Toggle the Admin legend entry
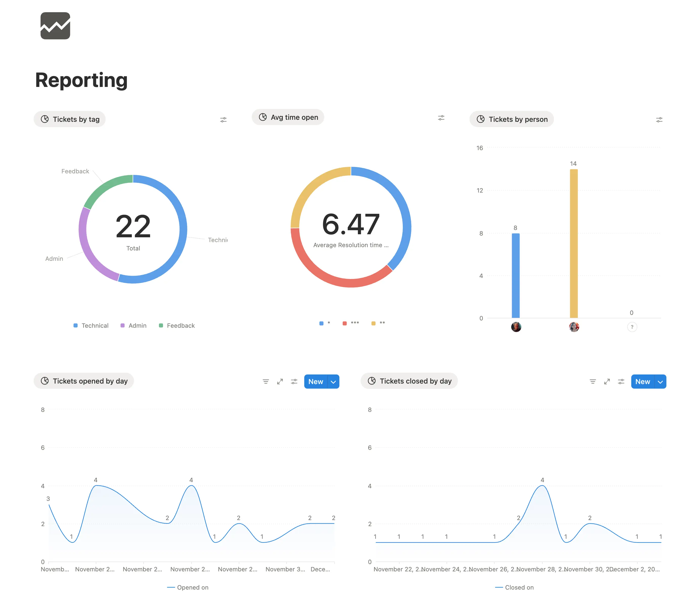 133,325
